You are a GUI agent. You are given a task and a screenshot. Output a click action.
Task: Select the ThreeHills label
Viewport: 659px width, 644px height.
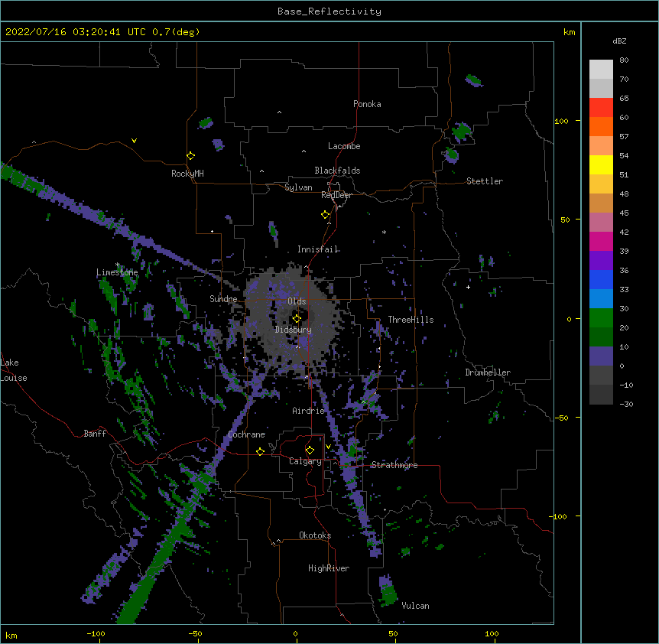point(411,320)
